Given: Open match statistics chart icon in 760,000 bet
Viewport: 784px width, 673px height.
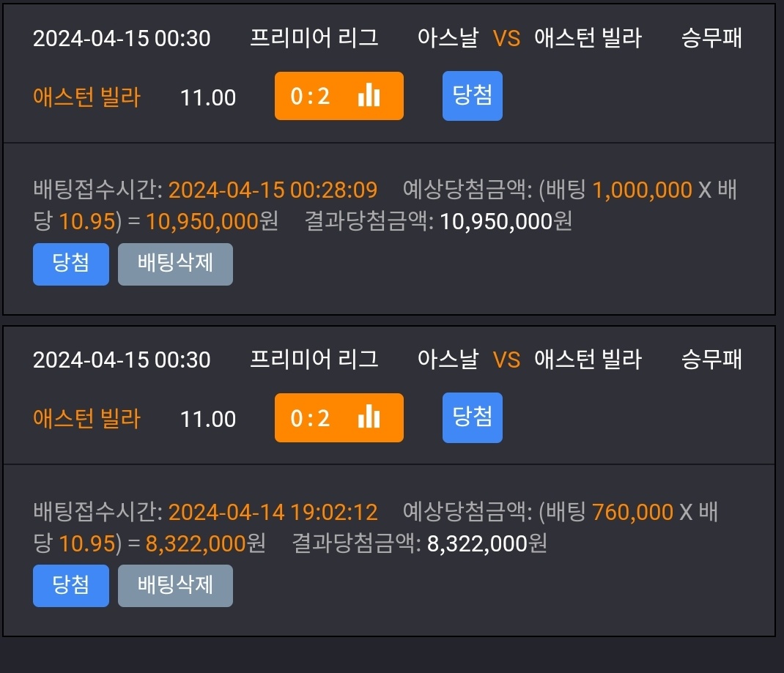Looking at the screenshot, I should pos(369,417).
